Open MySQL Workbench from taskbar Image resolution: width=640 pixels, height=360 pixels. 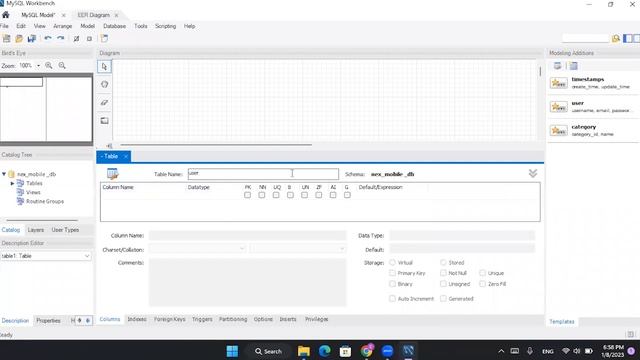pos(408,351)
